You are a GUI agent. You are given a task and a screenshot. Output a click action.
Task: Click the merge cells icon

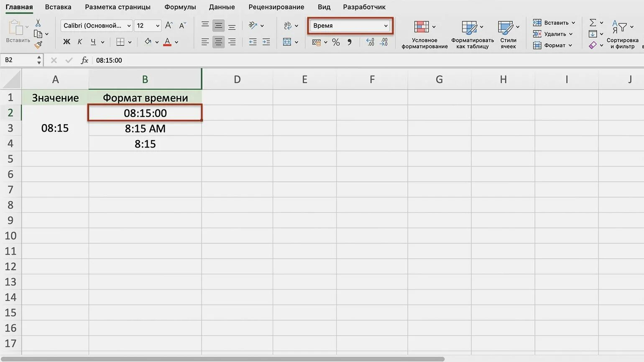[x=287, y=42]
